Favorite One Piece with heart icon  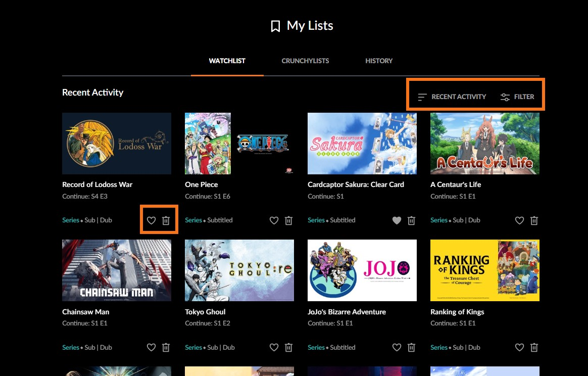coord(274,220)
